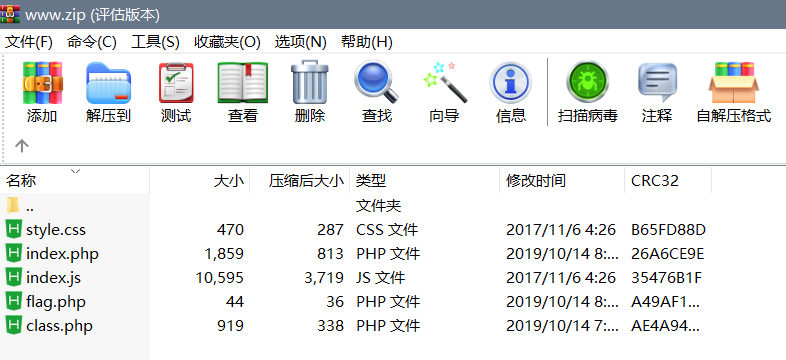Go up one level with arrow icon
This screenshot has width=786, height=360.
coord(22,146)
